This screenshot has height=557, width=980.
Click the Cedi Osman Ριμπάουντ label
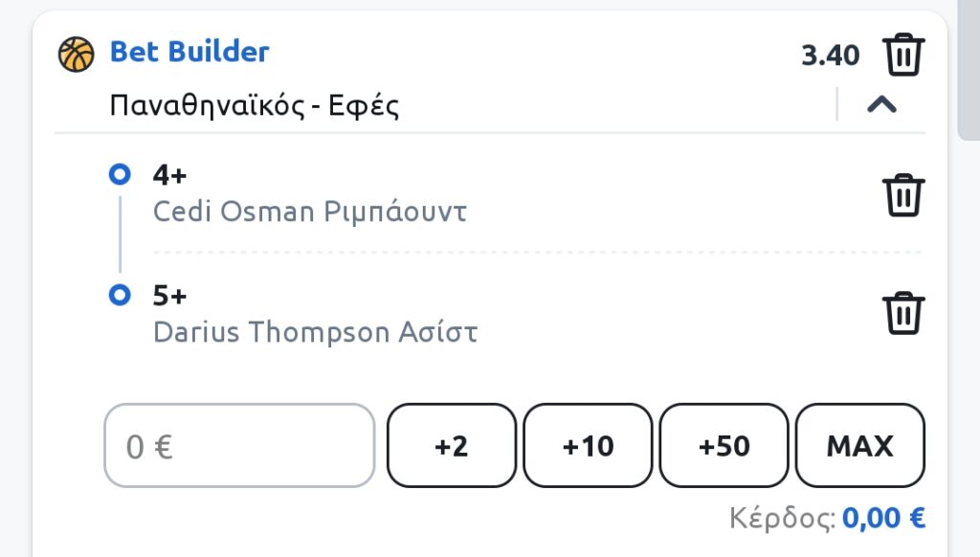(310, 212)
